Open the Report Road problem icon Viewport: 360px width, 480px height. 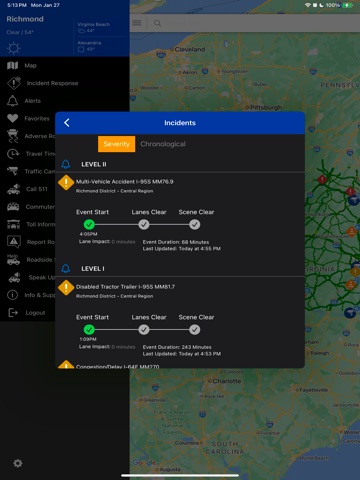coord(14,242)
